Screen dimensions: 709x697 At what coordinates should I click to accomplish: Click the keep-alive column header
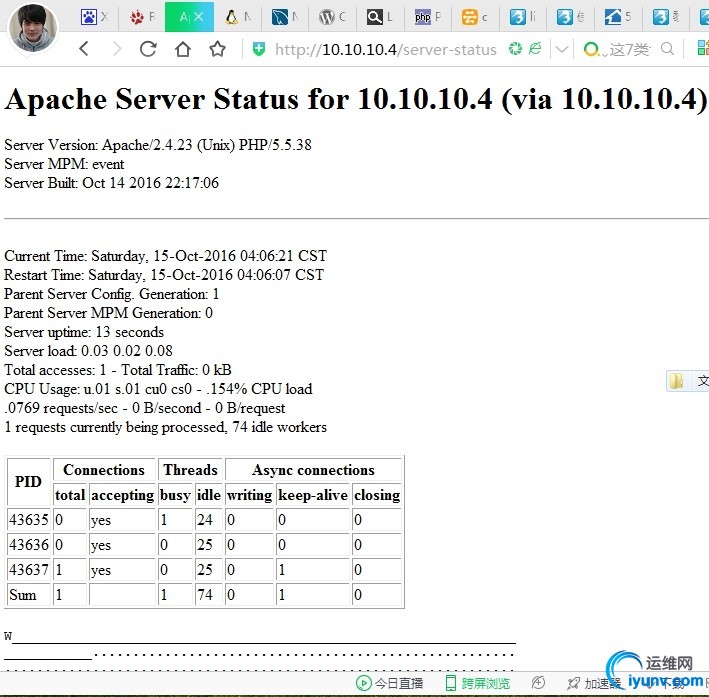click(x=313, y=495)
